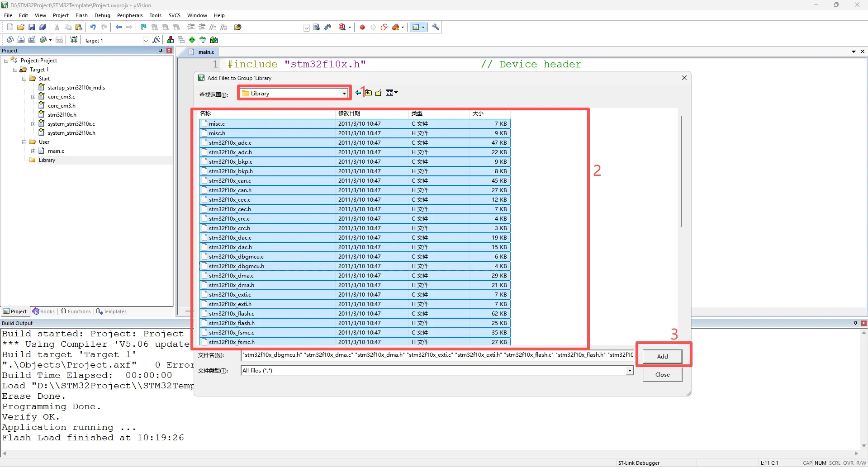Collapse the Start group in project tree
This screenshot has height=467, width=868.
(x=24, y=79)
